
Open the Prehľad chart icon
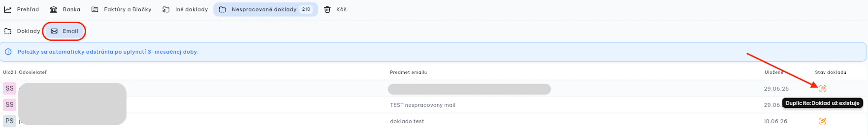(8, 10)
